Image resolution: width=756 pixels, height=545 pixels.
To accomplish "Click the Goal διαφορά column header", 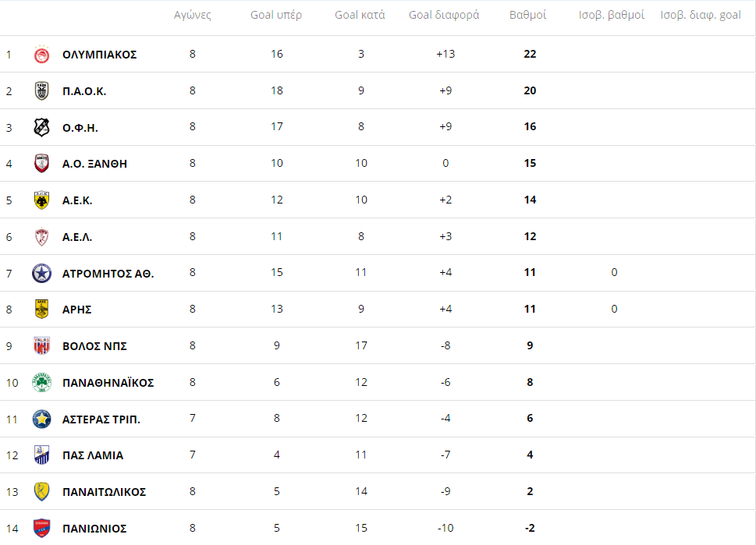I will pyautogui.click(x=444, y=15).
